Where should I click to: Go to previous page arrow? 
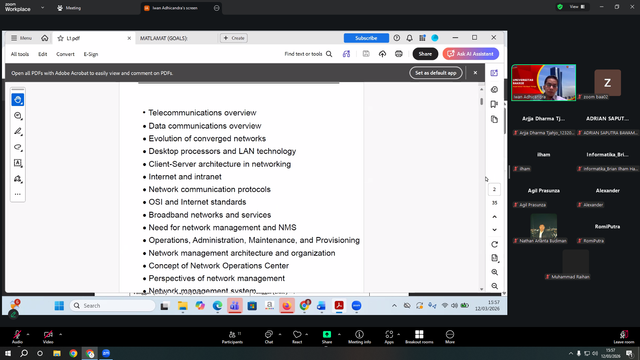pyautogui.click(x=494, y=217)
